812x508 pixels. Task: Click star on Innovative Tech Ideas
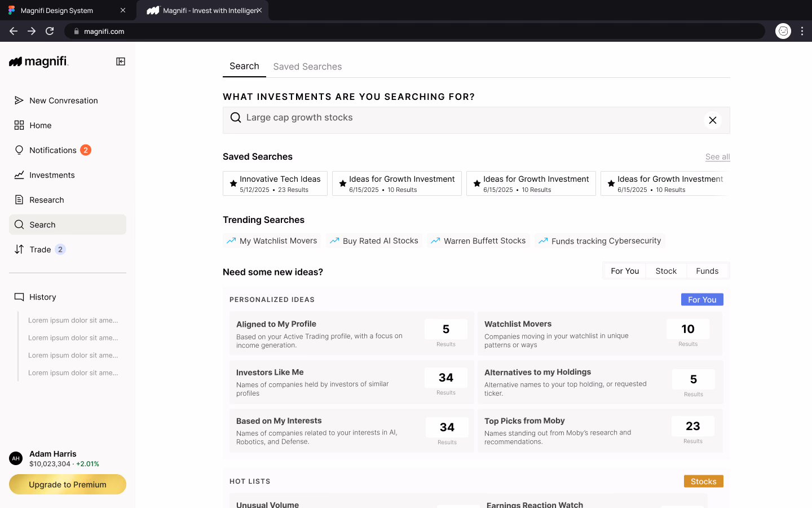click(233, 183)
